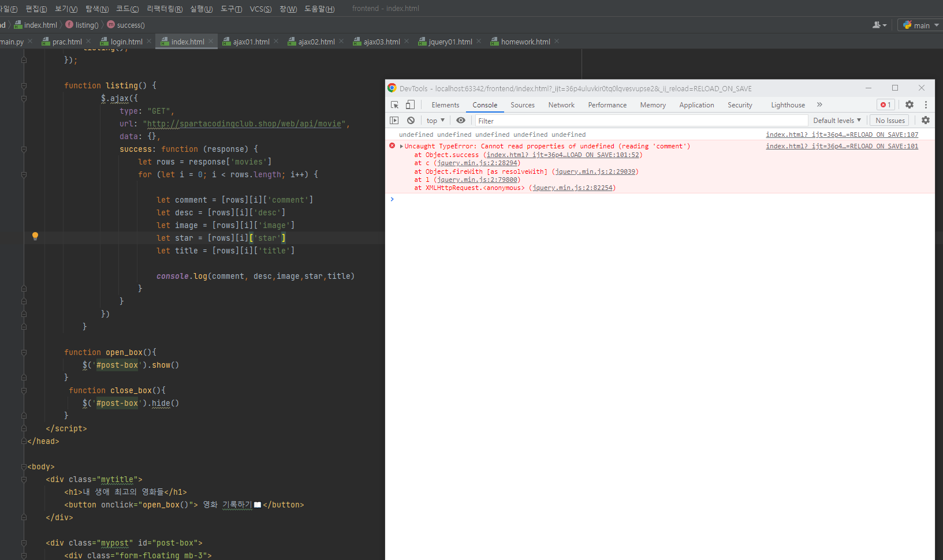Collapse the for loop fold marker
The height and width of the screenshot is (560, 943).
coord(24,174)
